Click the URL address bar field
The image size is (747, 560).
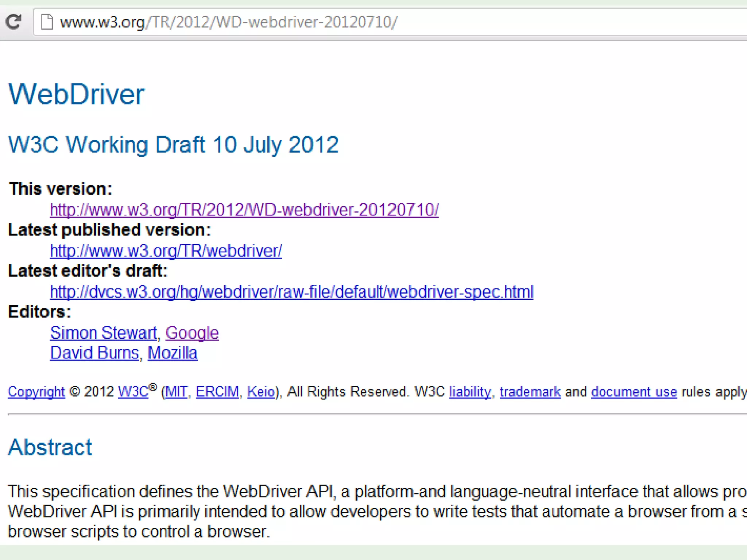click(401, 22)
